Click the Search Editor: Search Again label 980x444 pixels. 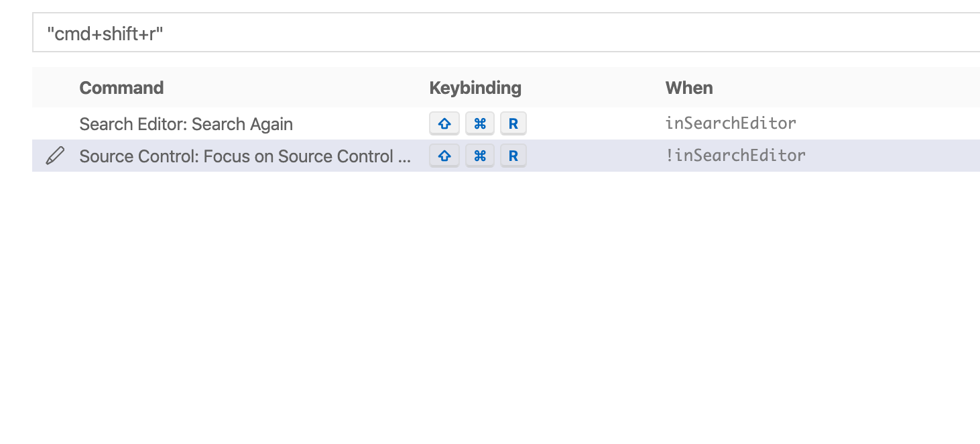(186, 123)
